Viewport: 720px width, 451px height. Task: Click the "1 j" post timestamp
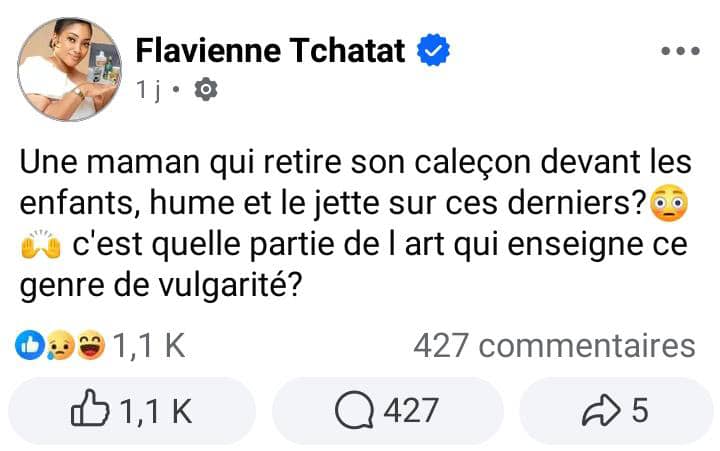coord(148,90)
